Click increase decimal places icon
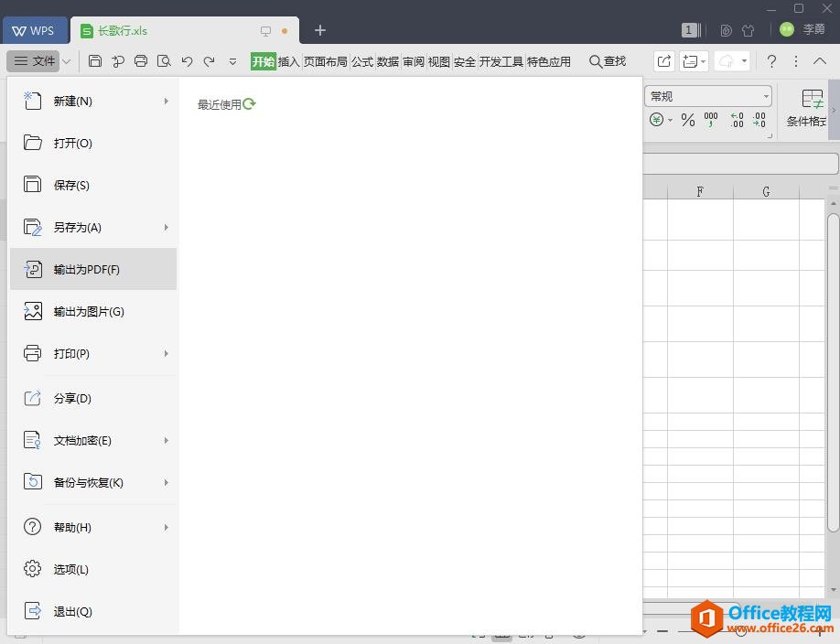Image resolution: width=840 pixels, height=644 pixels. (x=738, y=120)
